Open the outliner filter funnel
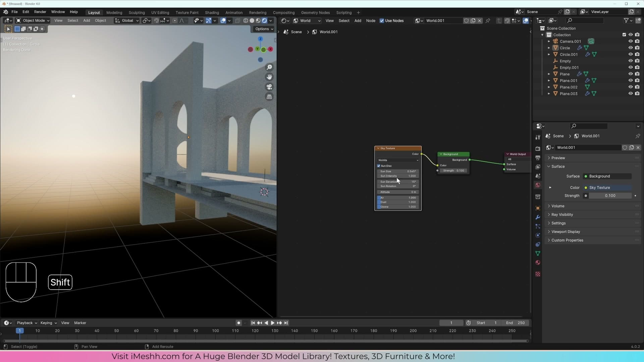 [626, 21]
